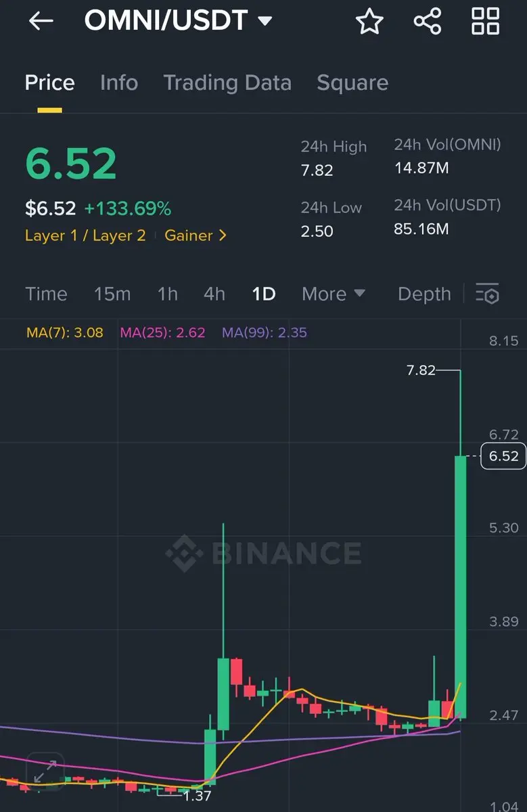The width and height of the screenshot is (527, 812).
Task: Open the Square tab
Action: (352, 83)
